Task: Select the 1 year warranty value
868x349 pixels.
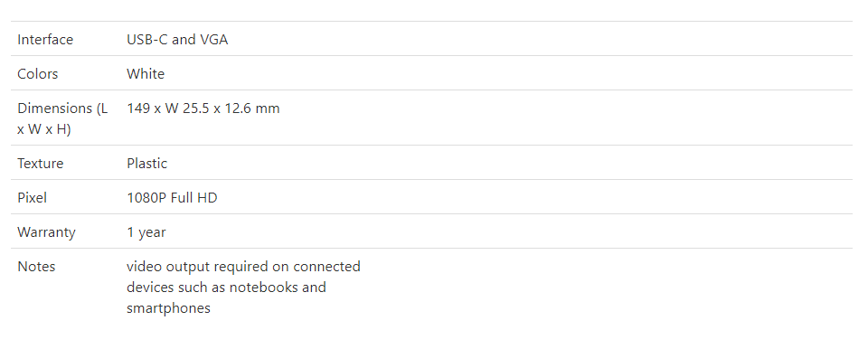Action: pos(146,232)
